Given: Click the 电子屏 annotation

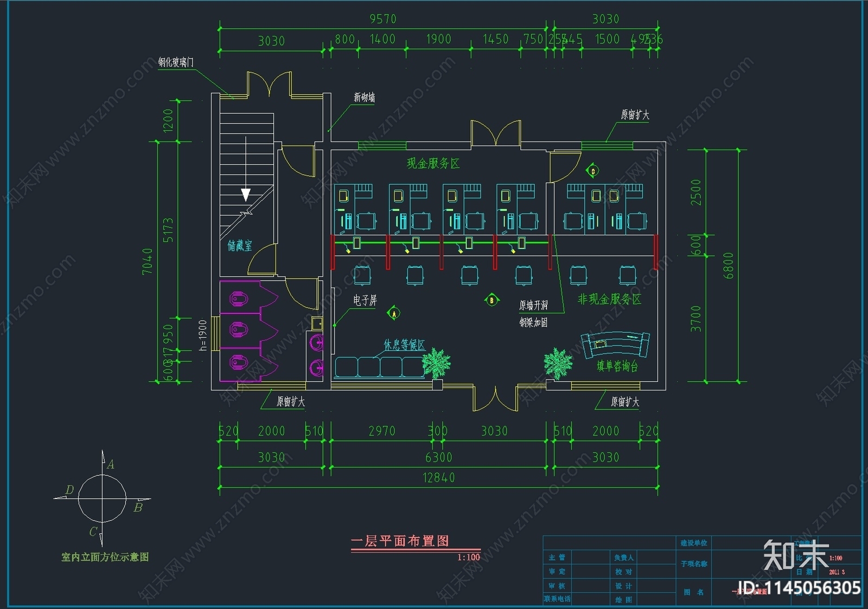Looking at the screenshot, I should (x=365, y=300).
